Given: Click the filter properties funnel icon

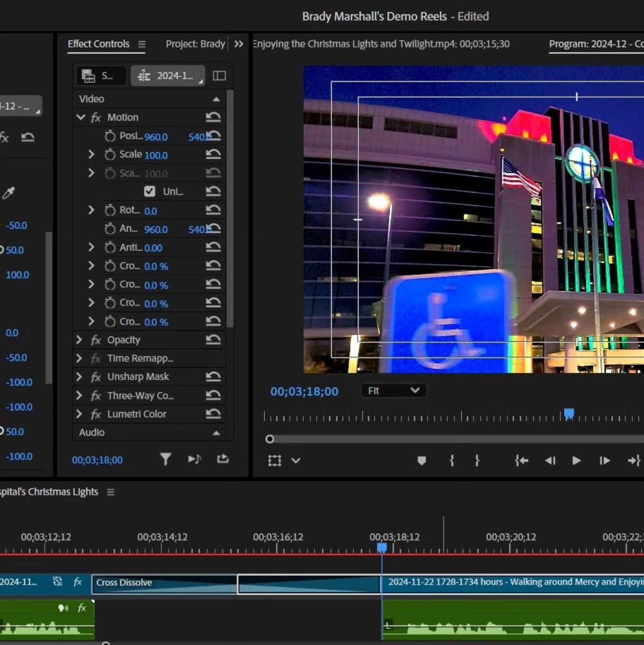Looking at the screenshot, I should click(x=165, y=459).
